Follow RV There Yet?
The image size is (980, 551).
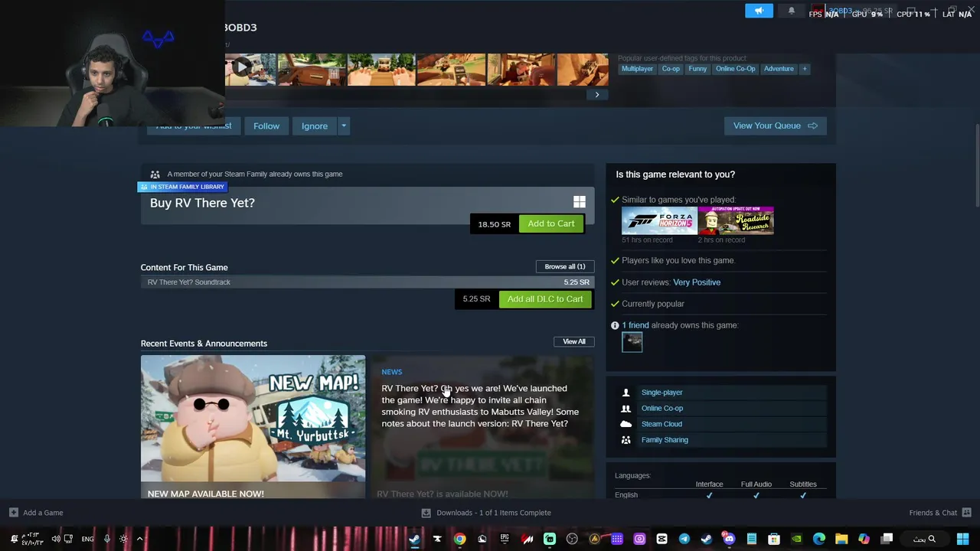pyautogui.click(x=266, y=126)
